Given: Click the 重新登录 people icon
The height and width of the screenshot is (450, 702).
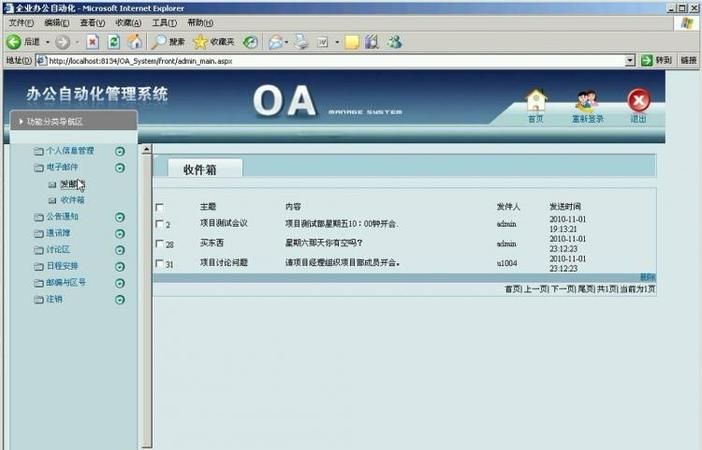Looking at the screenshot, I should point(587,101).
